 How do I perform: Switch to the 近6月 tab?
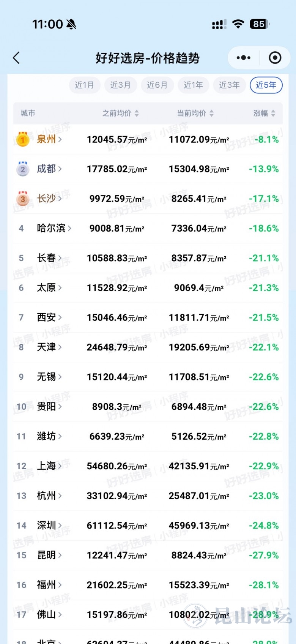coord(157,85)
